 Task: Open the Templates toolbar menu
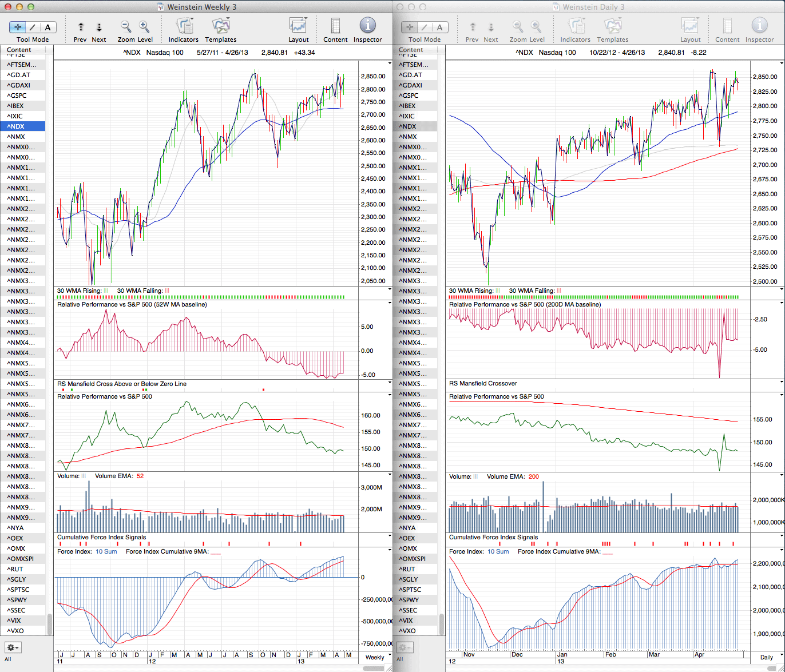220,26
